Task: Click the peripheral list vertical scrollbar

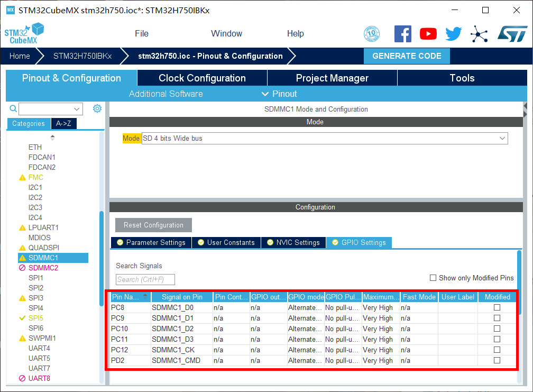Action: (x=102, y=258)
